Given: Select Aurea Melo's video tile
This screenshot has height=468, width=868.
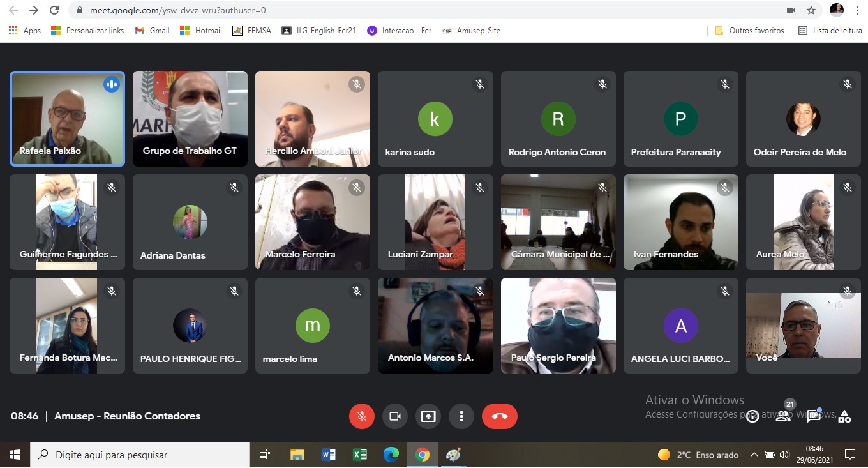Looking at the screenshot, I should pyautogui.click(x=803, y=222).
